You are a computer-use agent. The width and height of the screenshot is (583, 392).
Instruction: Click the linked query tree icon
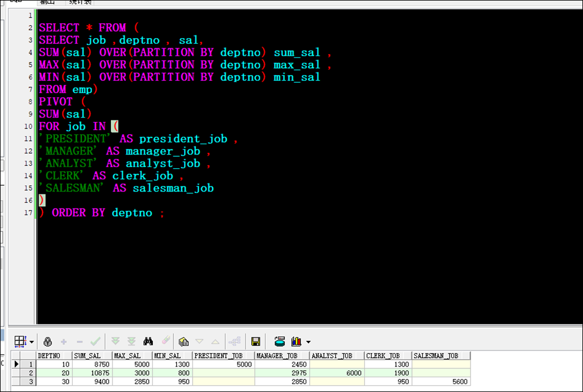click(235, 341)
